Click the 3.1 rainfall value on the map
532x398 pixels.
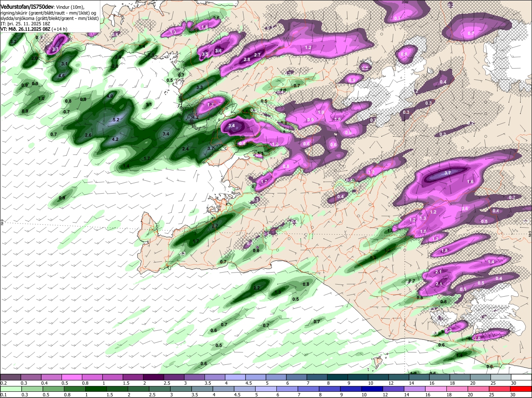click(64, 64)
